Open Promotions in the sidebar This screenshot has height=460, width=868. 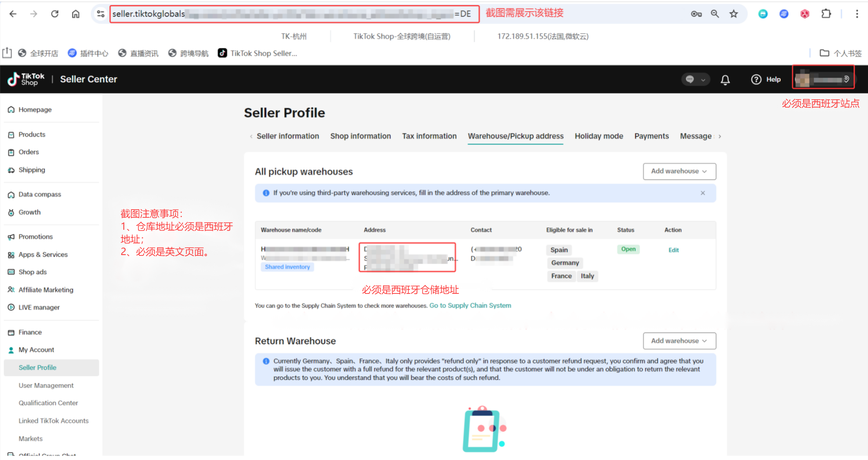pyautogui.click(x=36, y=237)
